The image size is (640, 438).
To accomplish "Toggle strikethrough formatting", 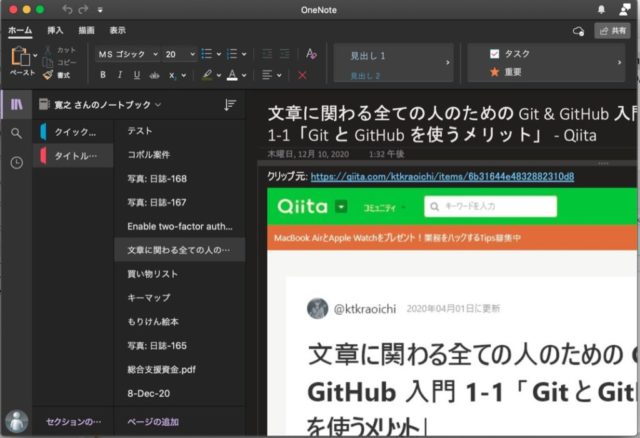I will click(154, 76).
